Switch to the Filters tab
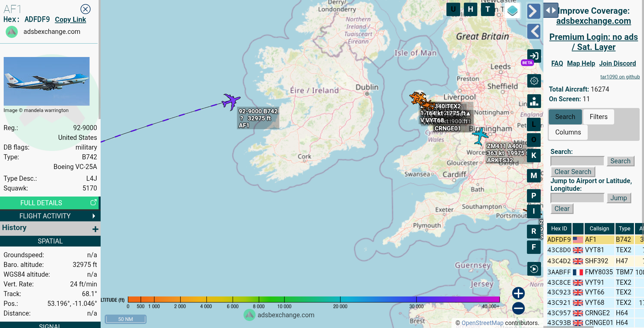Screen dimensions: 644x328 pyautogui.click(x=598, y=117)
